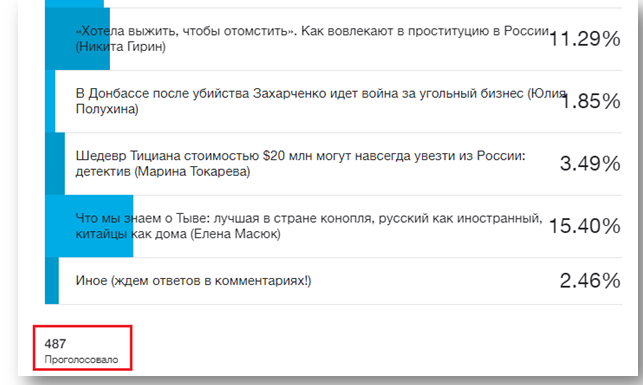Click the blue bar beside the Шедевр Тициана option
The height and width of the screenshot is (385, 643).
tap(55, 164)
